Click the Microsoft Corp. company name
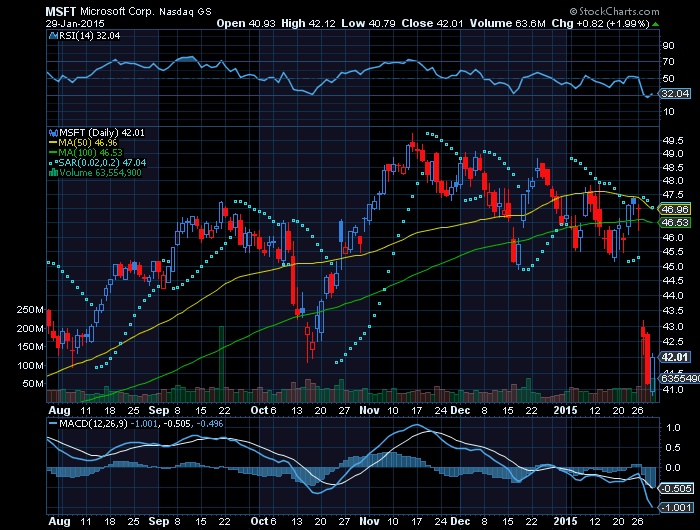 point(118,12)
